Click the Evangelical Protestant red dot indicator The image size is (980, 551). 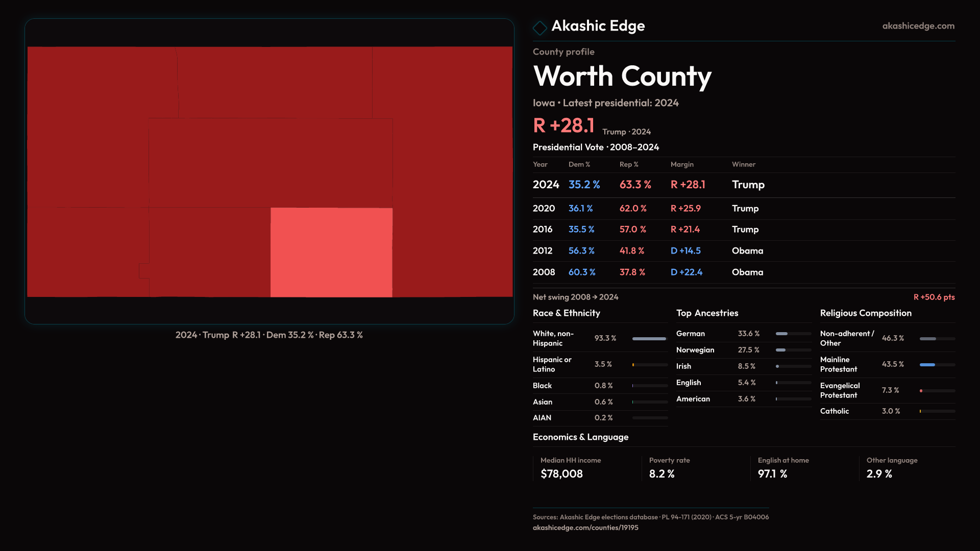click(921, 391)
